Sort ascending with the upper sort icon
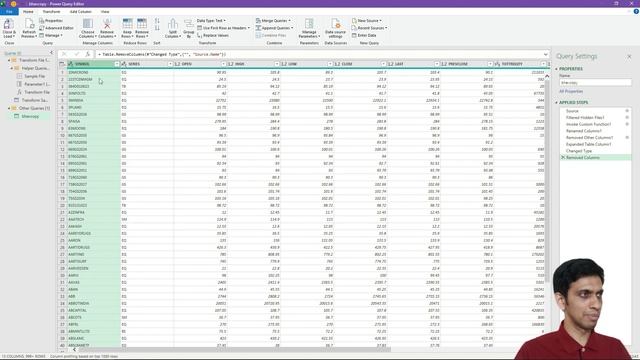The height and width of the screenshot is (360, 640). [157, 21]
